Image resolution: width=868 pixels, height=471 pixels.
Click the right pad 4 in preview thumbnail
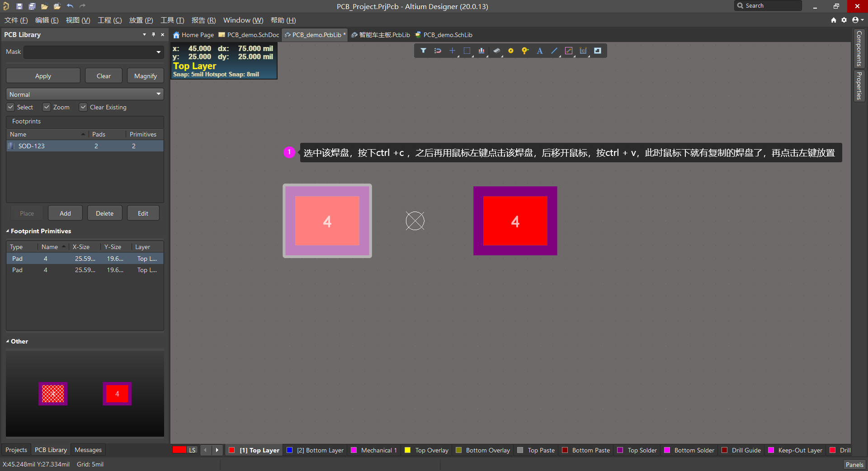[117, 394]
